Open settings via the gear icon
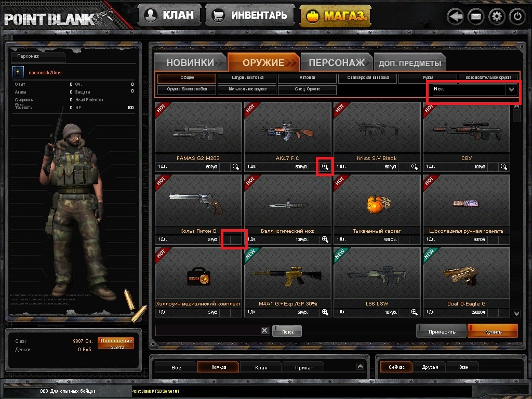This screenshot has height=399, width=532. (497, 16)
